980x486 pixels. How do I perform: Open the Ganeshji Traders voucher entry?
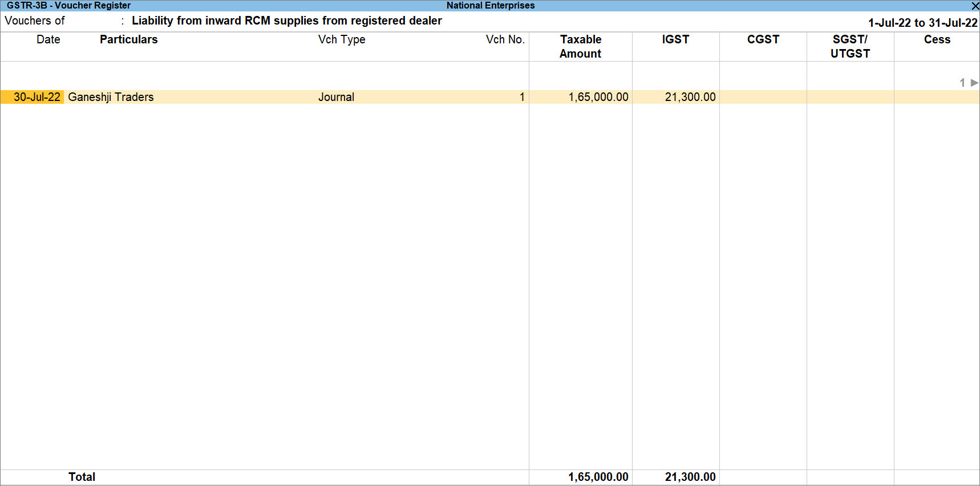coord(111,97)
